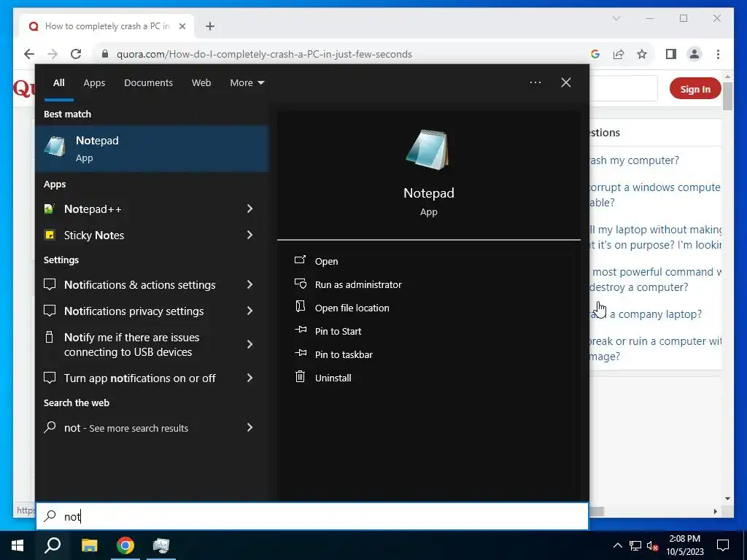The width and height of the screenshot is (747, 560).
Task: Open Chrome three-dot menu
Action: tap(718, 54)
